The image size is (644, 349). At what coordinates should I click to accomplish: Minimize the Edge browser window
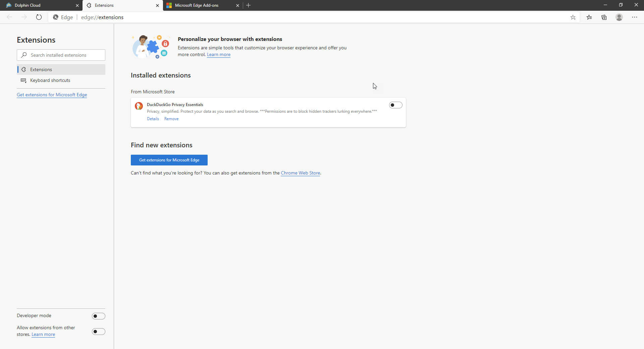pyautogui.click(x=605, y=5)
